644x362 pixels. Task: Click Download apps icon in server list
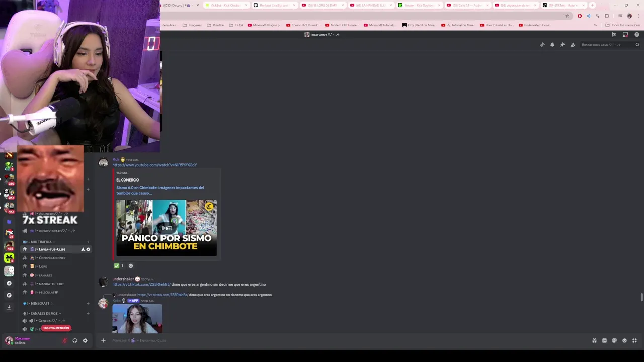coord(9,307)
